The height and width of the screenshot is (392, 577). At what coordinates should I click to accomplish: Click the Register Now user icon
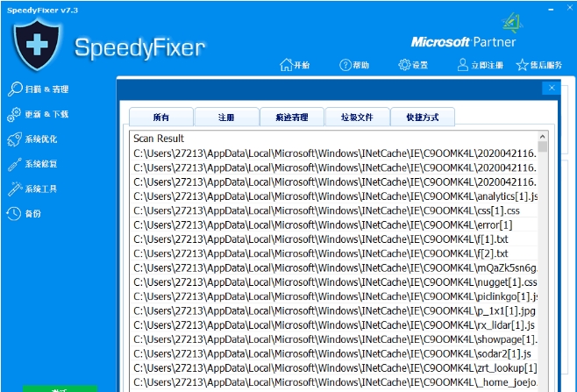click(x=480, y=65)
